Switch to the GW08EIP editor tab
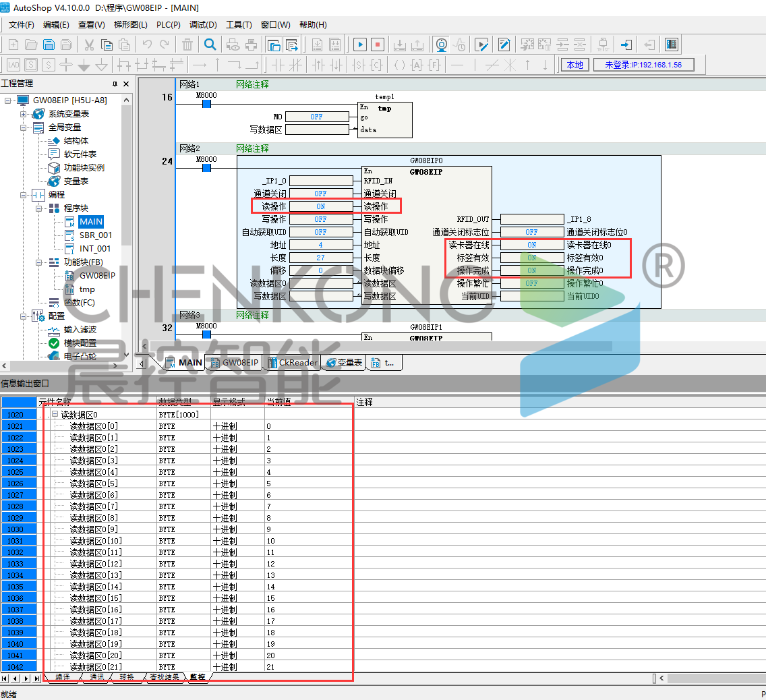 235,362
